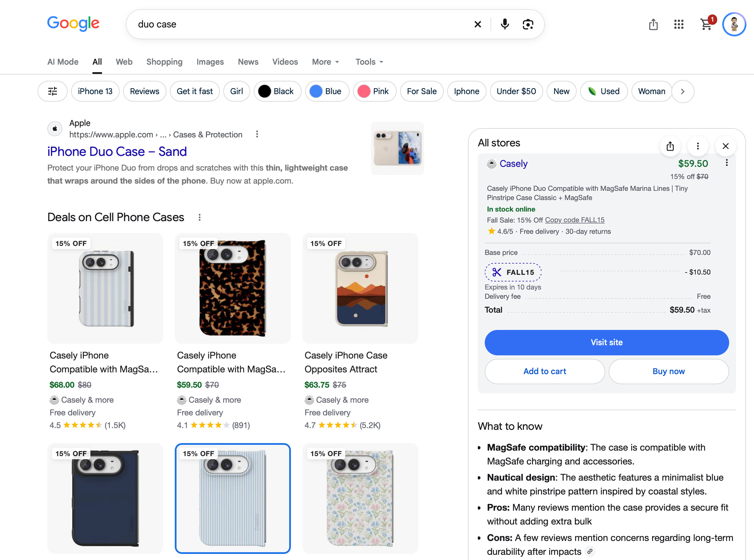The image size is (754, 560).
Task: Open options for Deals on Cell Phone Cases
Action: 199,217
